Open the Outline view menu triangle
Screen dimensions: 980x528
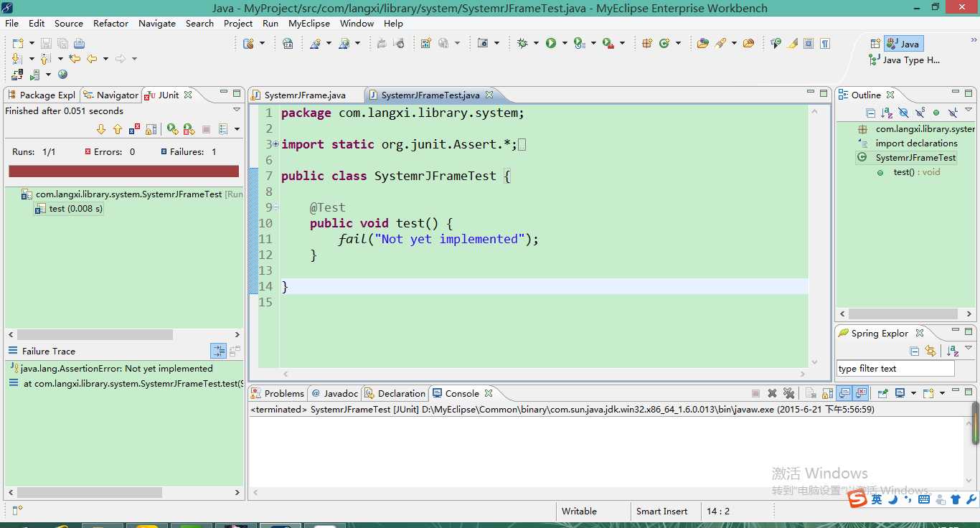[x=969, y=110]
